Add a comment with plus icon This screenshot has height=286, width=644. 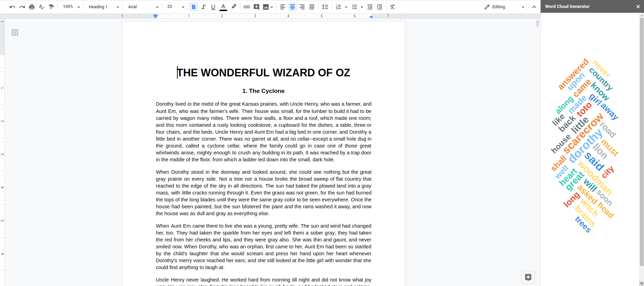coord(256,7)
